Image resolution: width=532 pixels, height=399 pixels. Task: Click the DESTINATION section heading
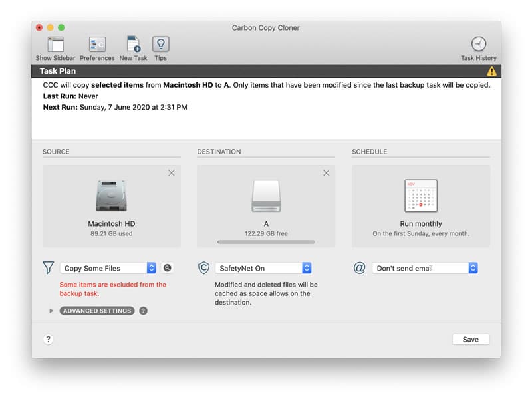(219, 152)
